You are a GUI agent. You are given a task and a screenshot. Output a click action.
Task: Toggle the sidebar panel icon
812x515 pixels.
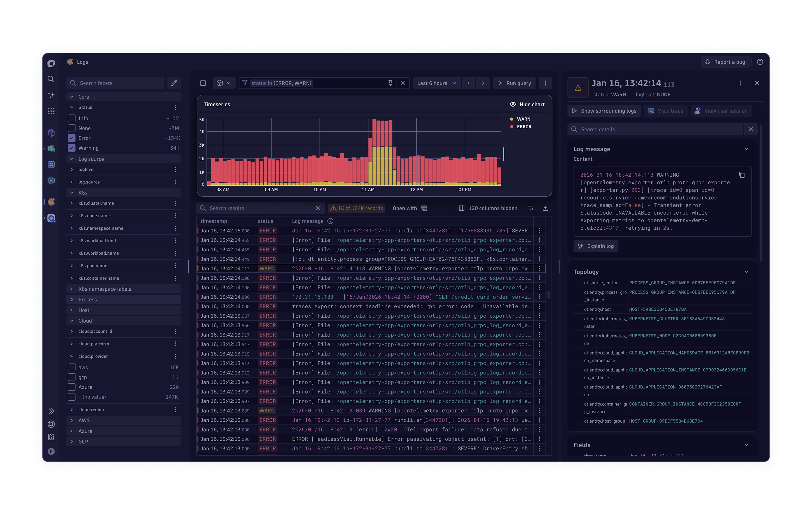tap(203, 83)
